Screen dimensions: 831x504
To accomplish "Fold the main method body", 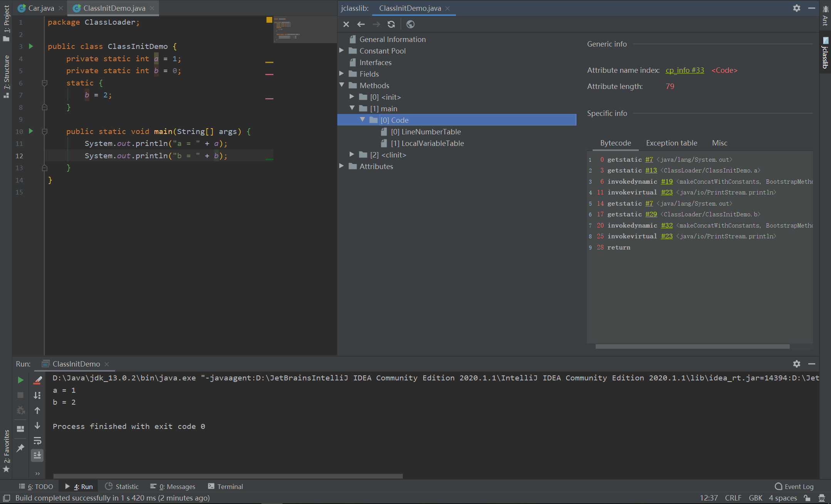I will tap(45, 131).
